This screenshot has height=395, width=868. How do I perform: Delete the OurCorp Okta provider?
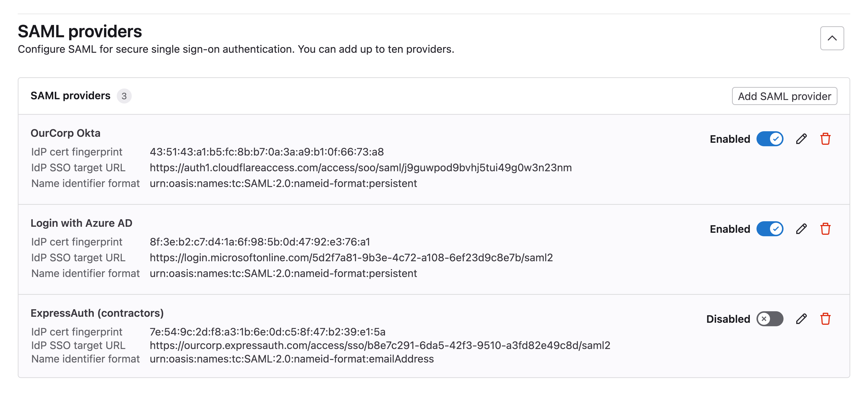click(x=825, y=139)
